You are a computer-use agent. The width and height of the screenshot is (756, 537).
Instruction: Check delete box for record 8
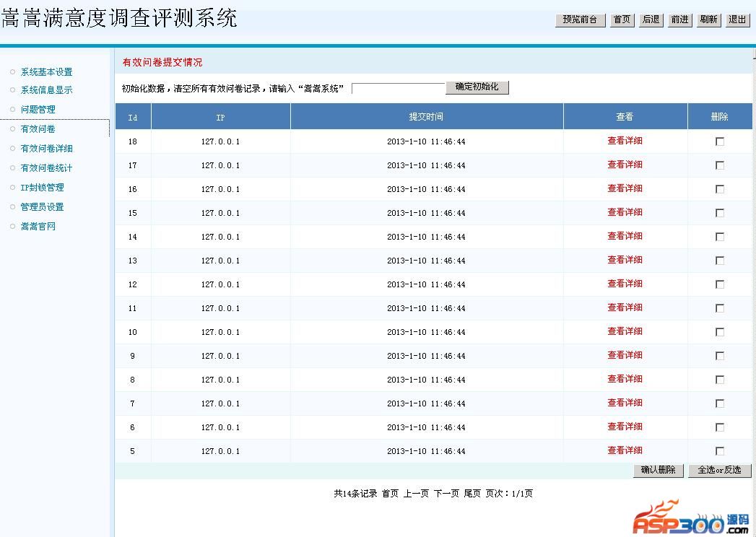coord(720,380)
